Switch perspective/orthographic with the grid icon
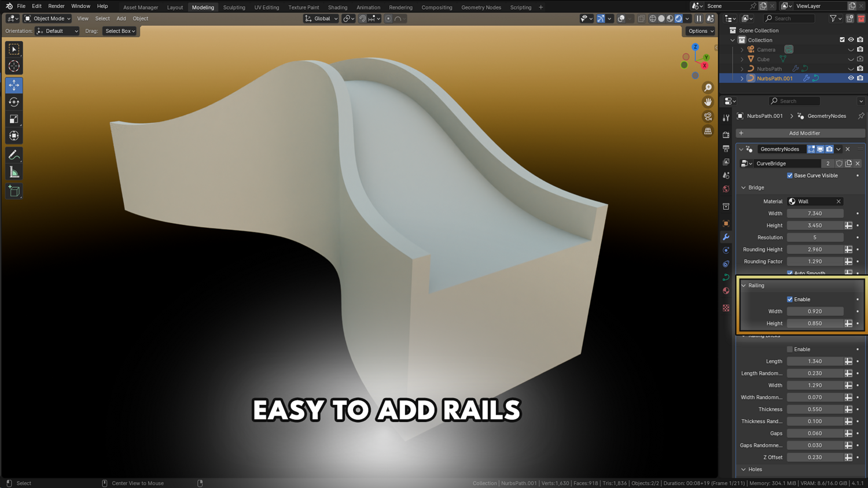868x488 pixels. (708, 131)
